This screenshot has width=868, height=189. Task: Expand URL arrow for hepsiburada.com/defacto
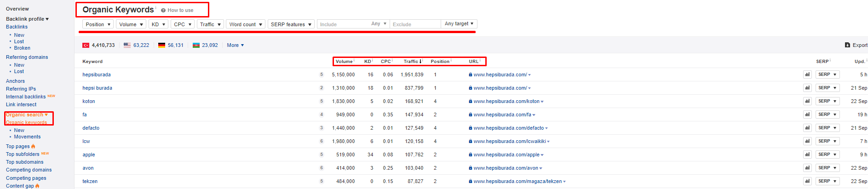click(x=546, y=128)
